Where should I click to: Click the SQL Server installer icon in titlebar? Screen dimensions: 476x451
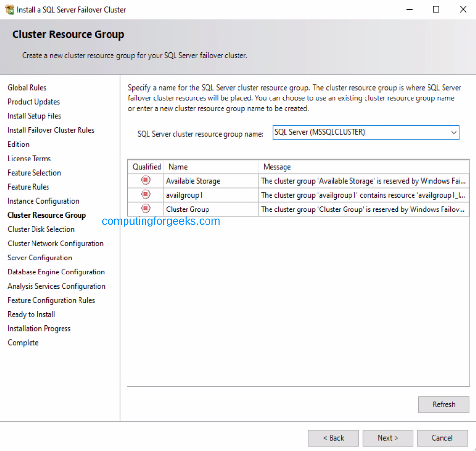tap(11, 9)
